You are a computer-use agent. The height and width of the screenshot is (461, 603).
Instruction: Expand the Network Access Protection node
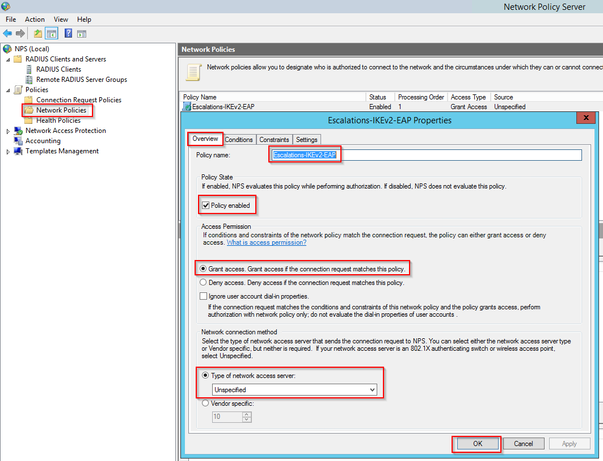point(8,131)
